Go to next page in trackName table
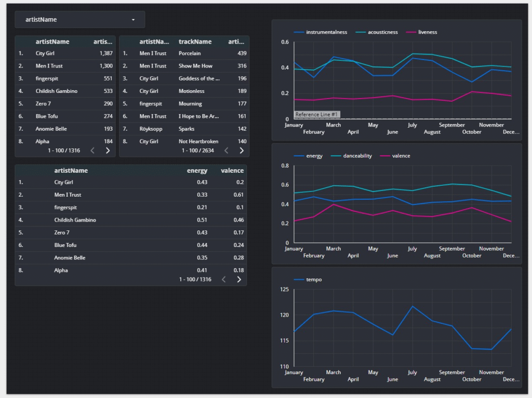This screenshot has width=532, height=398. pos(242,150)
